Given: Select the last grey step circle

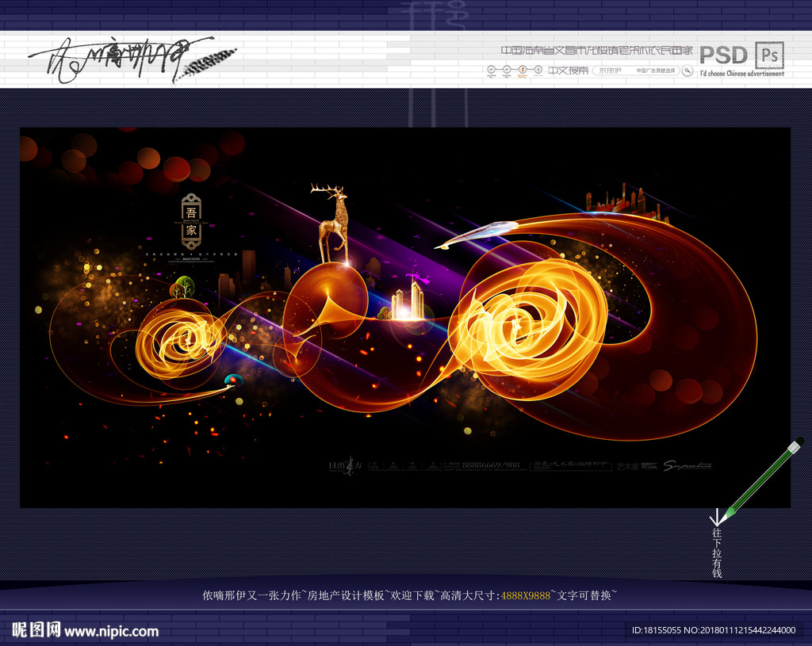Looking at the screenshot, I should pyautogui.click(x=538, y=71).
